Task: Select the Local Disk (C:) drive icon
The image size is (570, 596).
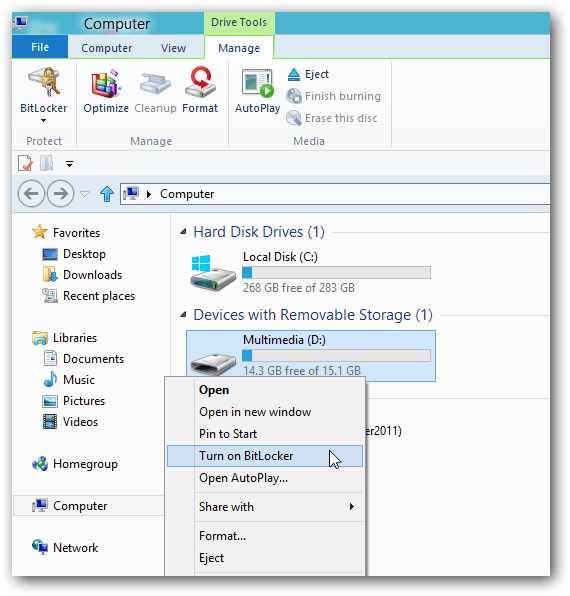Action: click(212, 273)
